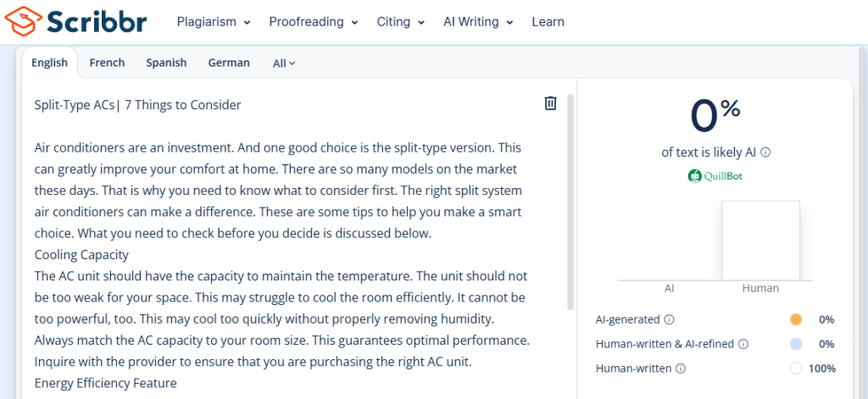This screenshot has width=868, height=399.
Task: Click the light blue AI-refined color dot
Action: tap(795, 344)
